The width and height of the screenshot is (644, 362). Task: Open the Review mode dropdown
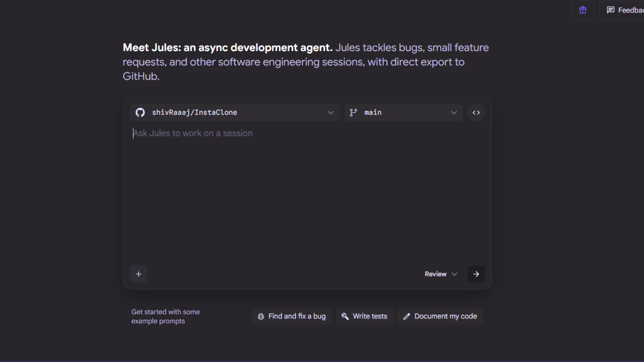tap(441, 274)
